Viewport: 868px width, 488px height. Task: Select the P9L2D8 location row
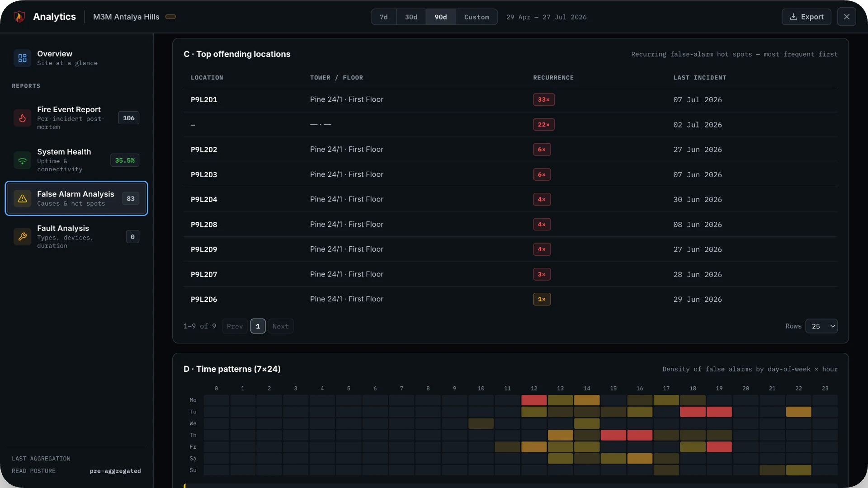point(510,225)
